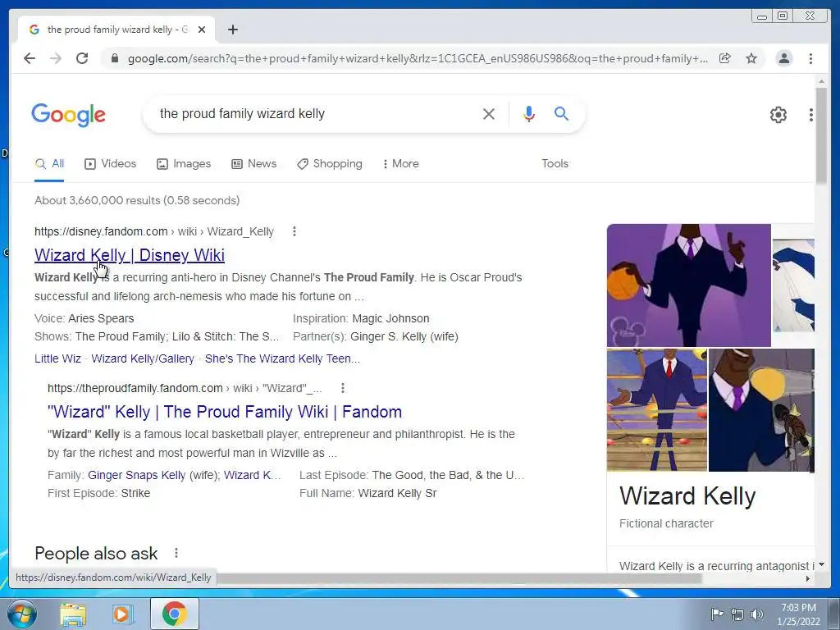Bookmark this page with the star

point(751,58)
